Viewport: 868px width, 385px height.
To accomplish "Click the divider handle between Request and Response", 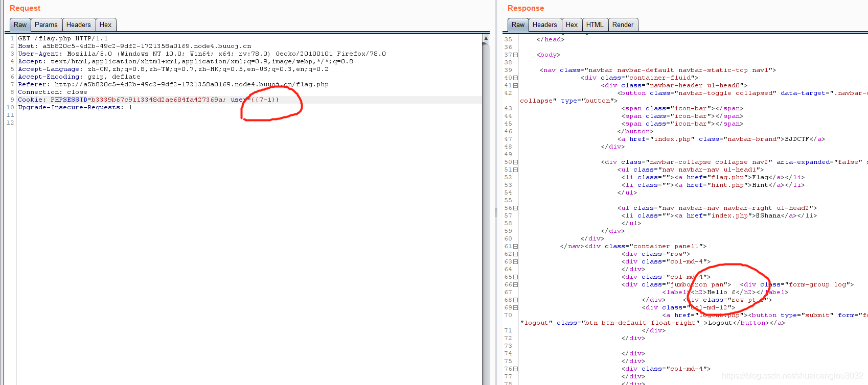I will click(496, 212).
